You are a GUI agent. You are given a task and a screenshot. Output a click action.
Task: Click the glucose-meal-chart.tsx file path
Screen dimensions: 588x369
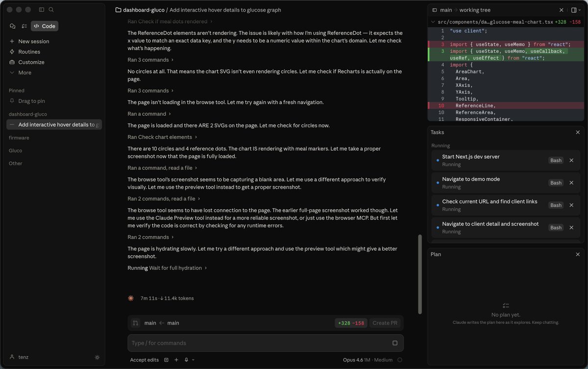(494, 22)
